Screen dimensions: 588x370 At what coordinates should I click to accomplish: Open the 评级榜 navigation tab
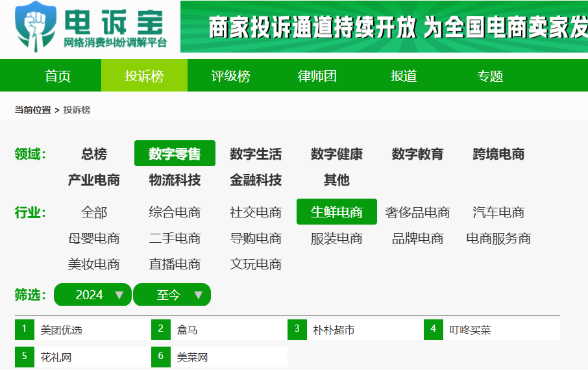coord(230,76)
